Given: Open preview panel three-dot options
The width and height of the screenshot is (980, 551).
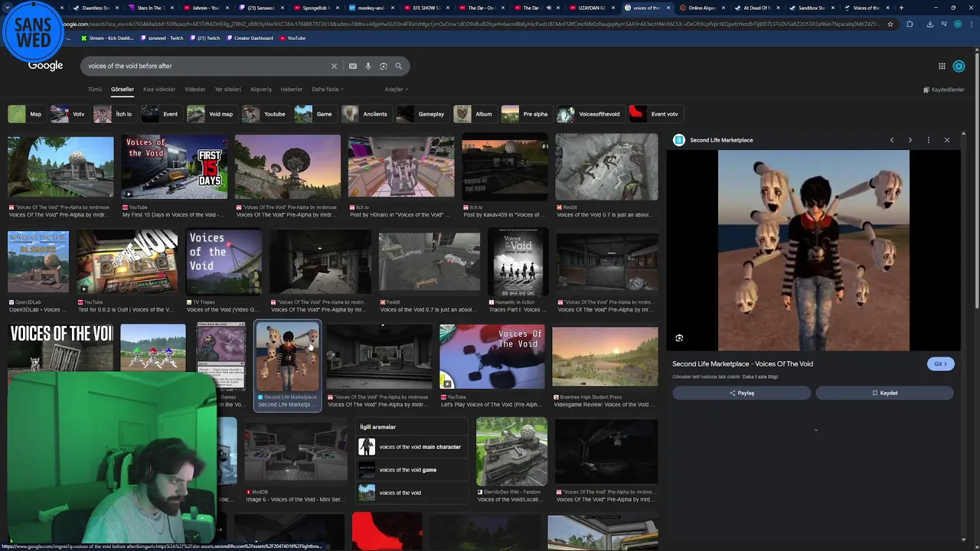Looking at the screenshot, I should (x=929, y=140).
